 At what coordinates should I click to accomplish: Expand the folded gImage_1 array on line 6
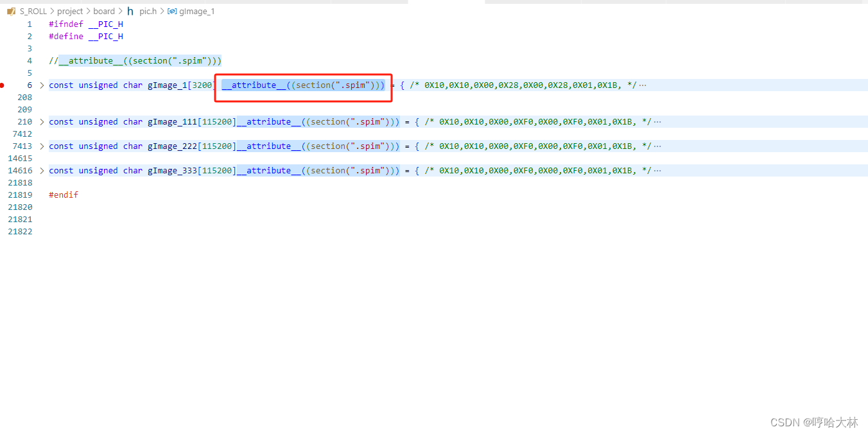[x=42, y=85]
